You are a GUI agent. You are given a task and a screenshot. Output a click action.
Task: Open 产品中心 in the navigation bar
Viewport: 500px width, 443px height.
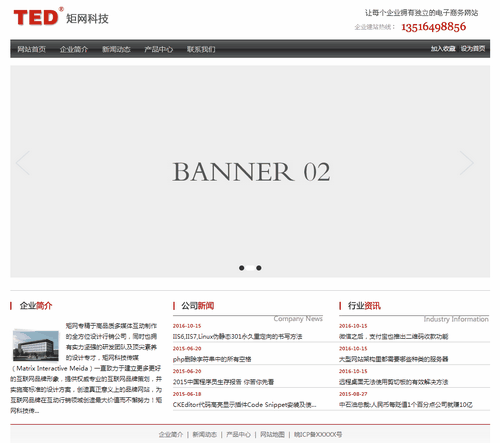pyautogui.click(x=158, y=49)
